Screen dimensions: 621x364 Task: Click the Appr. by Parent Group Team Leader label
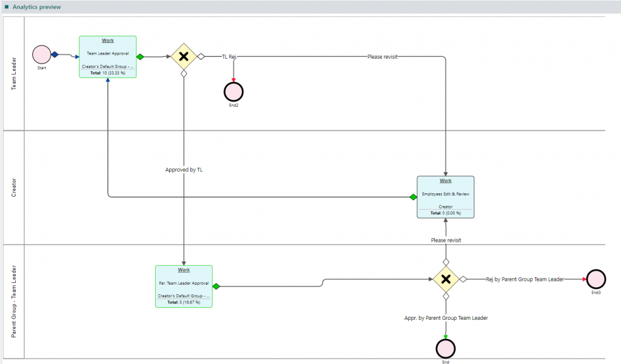point(446,317)
